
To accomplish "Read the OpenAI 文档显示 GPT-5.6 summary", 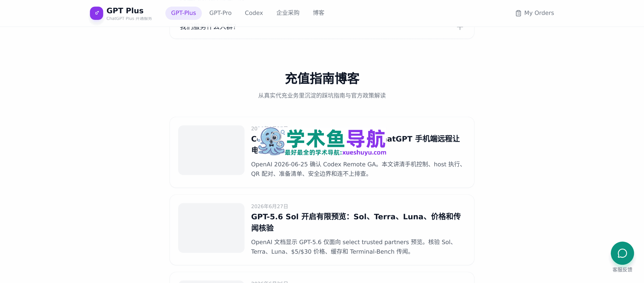I will point(353,247).
